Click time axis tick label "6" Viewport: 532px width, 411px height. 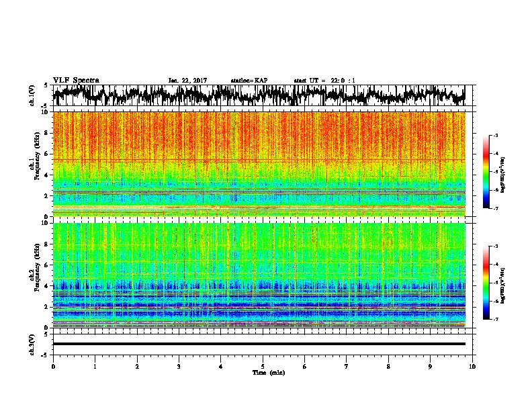(305, 367)
